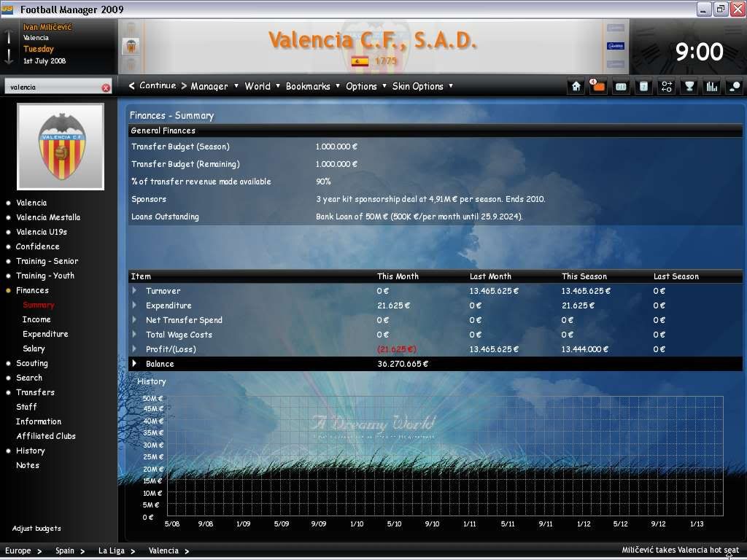Expand the Turnover row arrow
747x560 pixels.
pos(135,291)
